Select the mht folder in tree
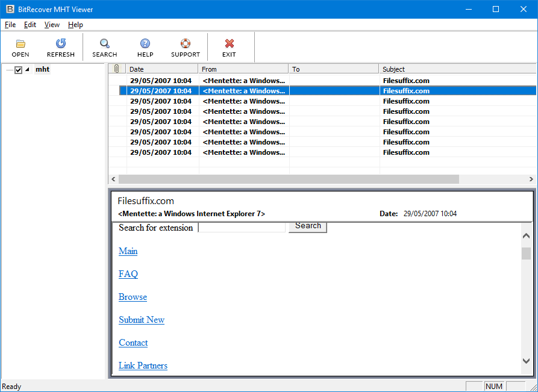 [43, 69]
